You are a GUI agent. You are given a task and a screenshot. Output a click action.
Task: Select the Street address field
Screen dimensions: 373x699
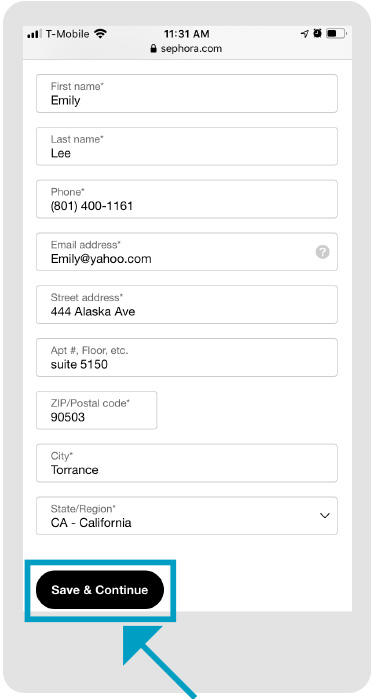coord(187,304)
